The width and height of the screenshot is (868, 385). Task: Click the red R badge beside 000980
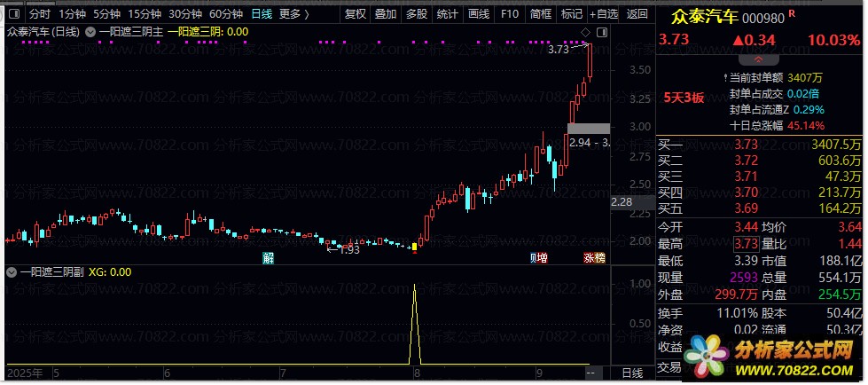click(792, 13)
